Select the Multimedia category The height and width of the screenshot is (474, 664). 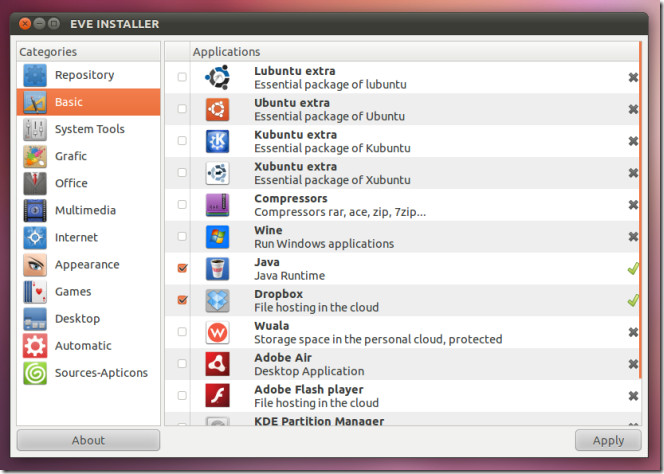[x=89, y=211]
